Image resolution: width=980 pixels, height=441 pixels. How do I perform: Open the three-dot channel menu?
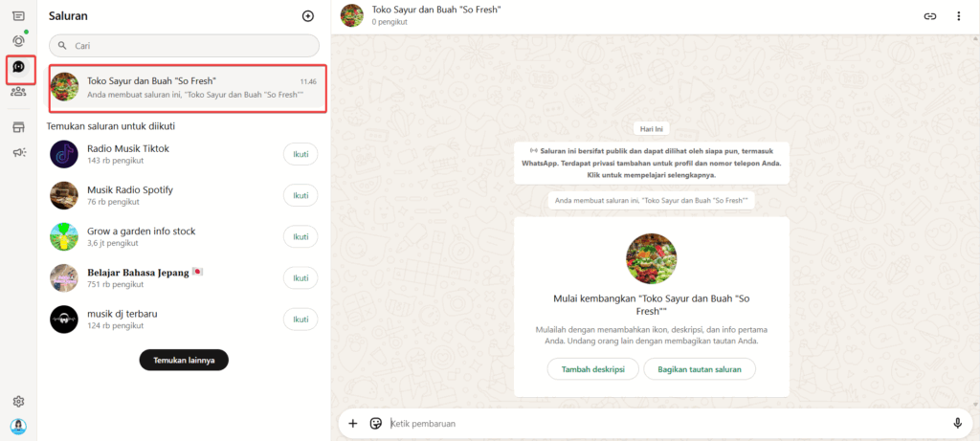point(959,16)
